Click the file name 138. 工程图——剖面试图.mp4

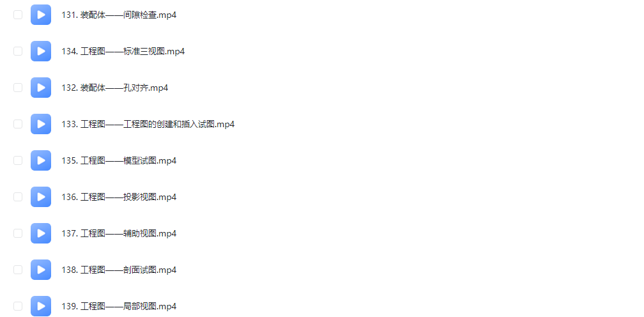point(119,270)
